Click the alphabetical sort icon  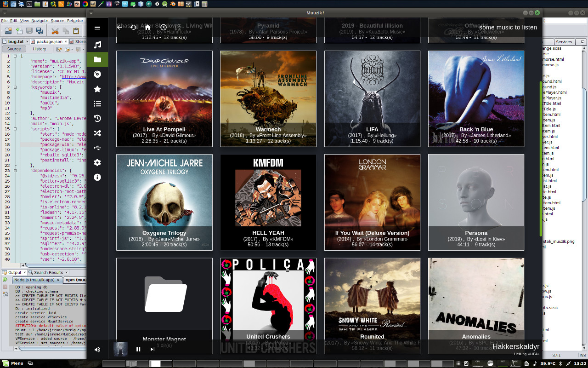pyautogui.click(x=178, y=27)
